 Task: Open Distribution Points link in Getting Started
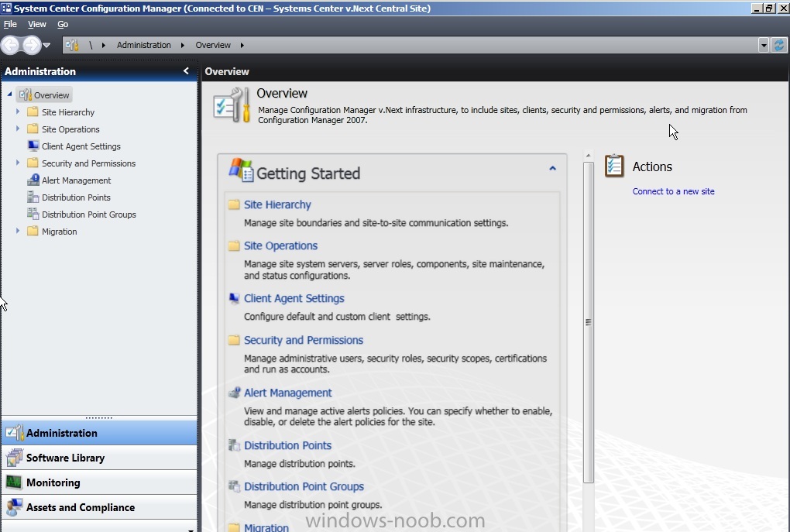pos(287,445)
